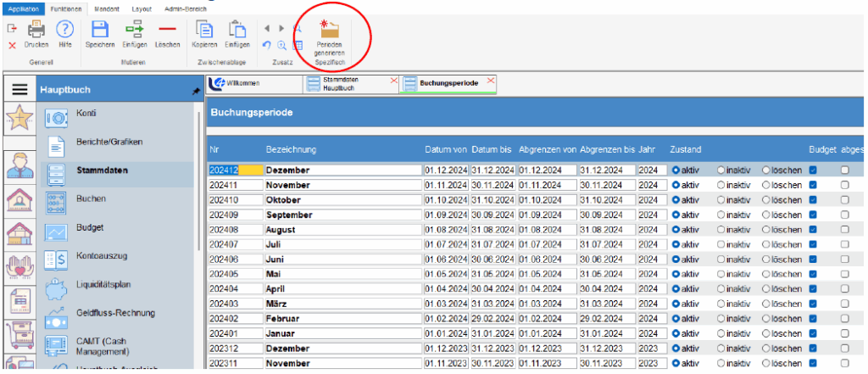Viewport: 868px width, 374px height.
Task: Click Bezeichnung field containing August
Action: [342, 230]
